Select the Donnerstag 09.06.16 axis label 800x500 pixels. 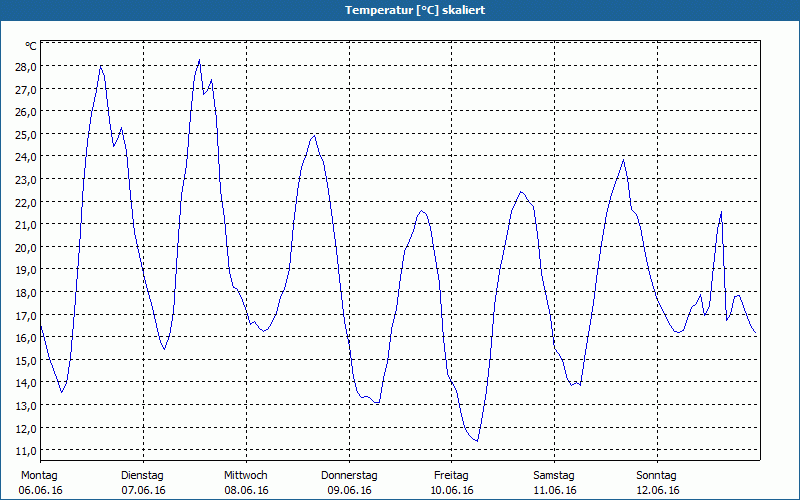coord(349,483)
